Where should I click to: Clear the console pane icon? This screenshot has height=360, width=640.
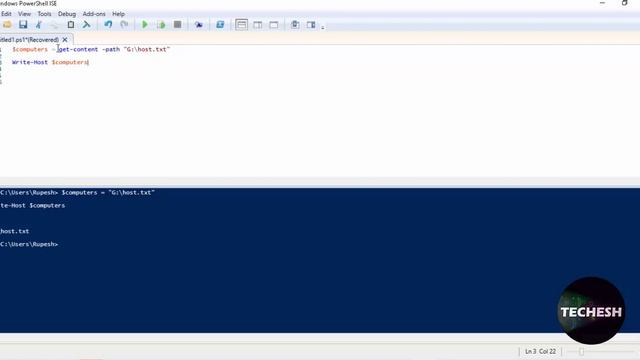(x=87, y=25)
